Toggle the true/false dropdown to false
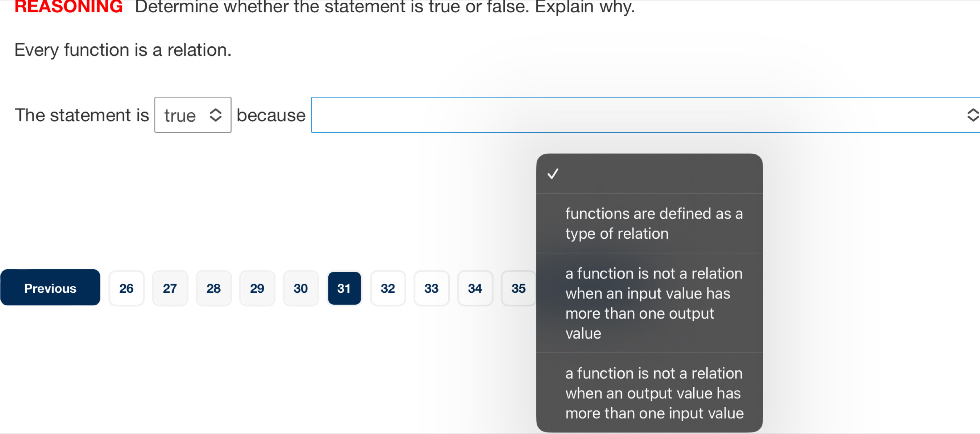The image size is (980, 434). [192, 114]
